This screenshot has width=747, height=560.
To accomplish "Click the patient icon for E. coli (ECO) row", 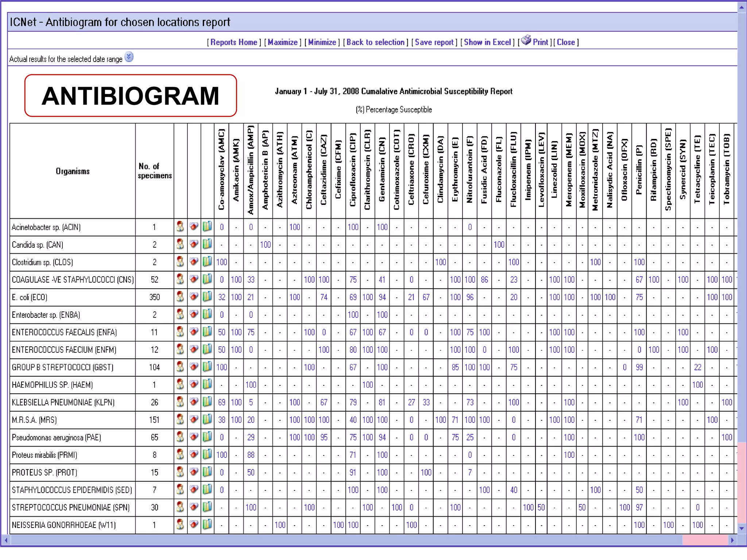I will (180, 297).
